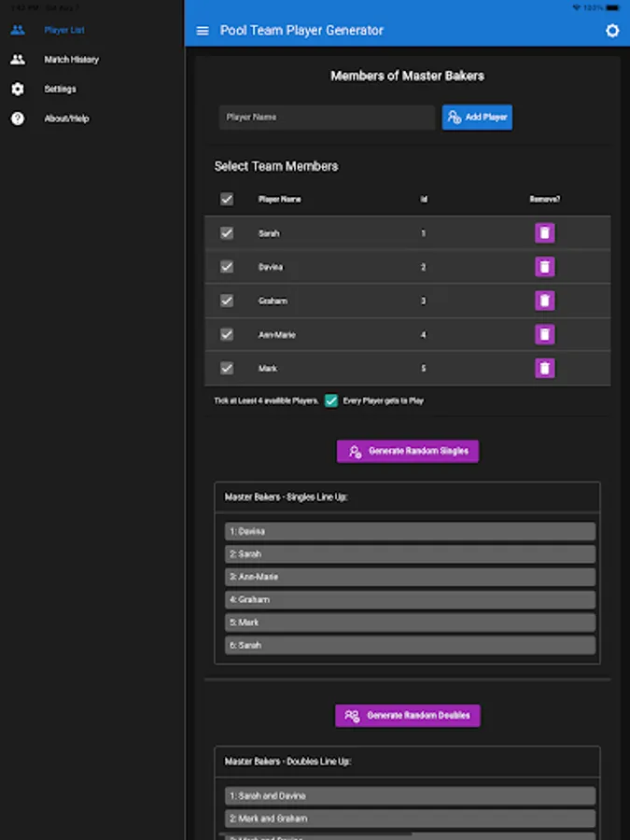Screen dimensions: 630x840
Task: Select Settings in the side menu
Action: [60, 90]
